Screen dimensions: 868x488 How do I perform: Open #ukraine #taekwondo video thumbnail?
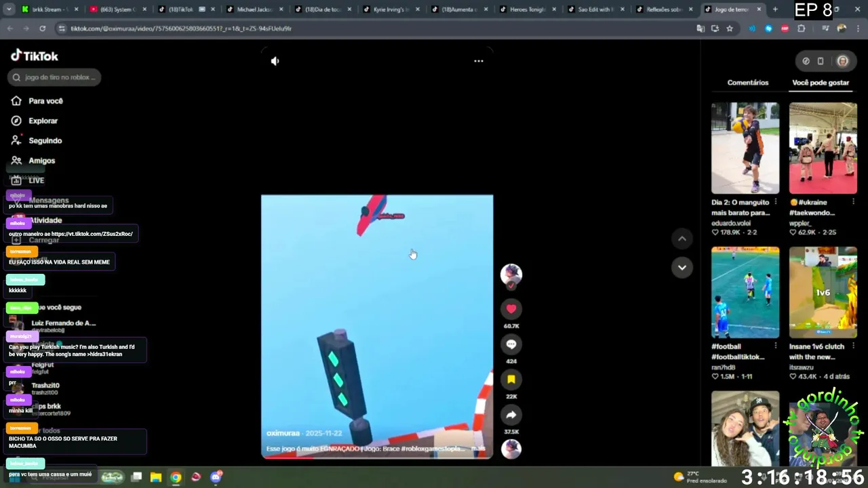click(x=823, y=148)
